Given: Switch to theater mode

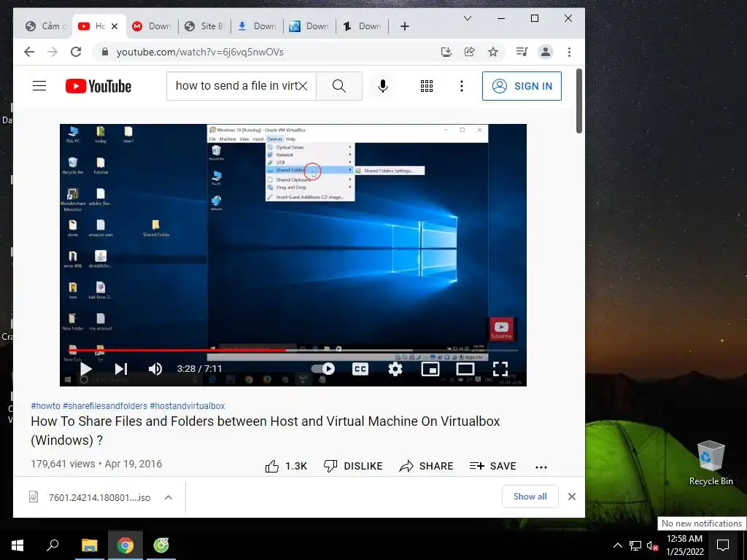Looking at the screenshot, I should pyautogui.click(x=465, y=368).
